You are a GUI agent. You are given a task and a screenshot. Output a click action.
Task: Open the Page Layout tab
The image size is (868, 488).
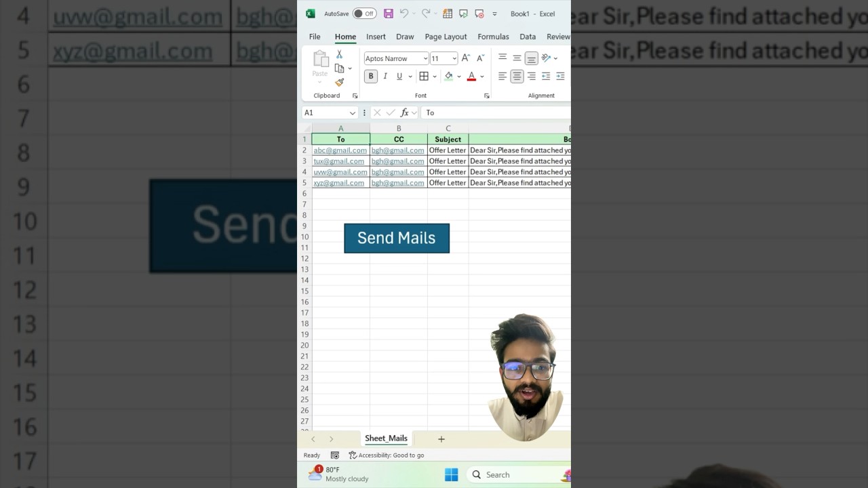click(446, 37)
